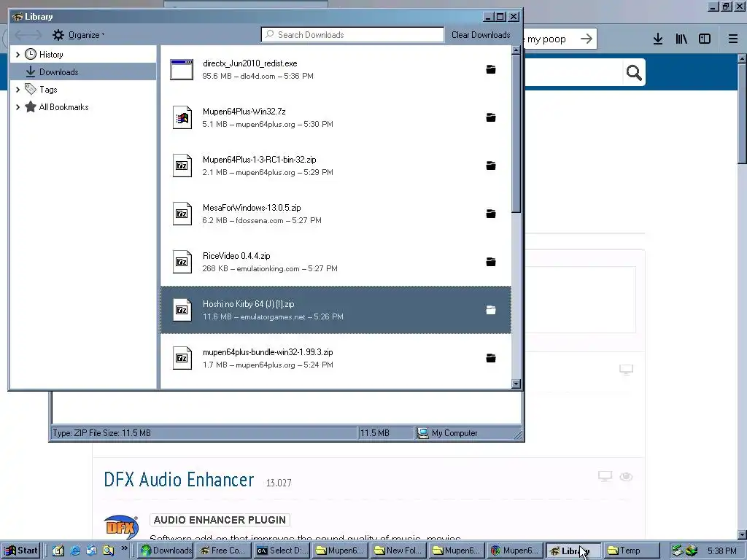This screenshot has height=560, width=747.
Task: Open Firefox library books icon
Action: [681, 39]
